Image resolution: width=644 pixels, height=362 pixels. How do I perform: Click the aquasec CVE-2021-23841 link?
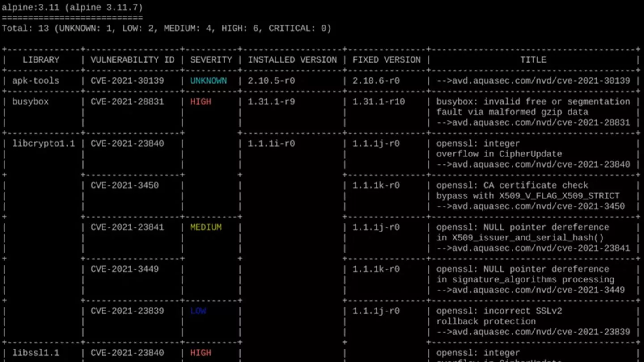(x=533, y=248)
